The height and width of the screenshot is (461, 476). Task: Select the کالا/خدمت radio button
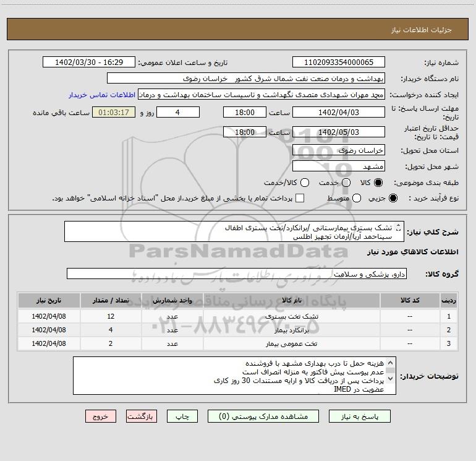pos(305,183)
